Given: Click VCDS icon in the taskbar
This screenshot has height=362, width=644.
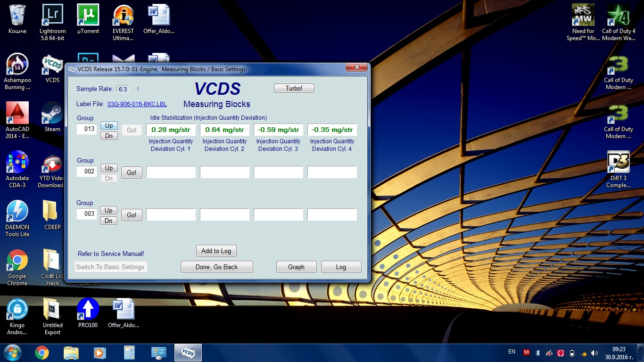Looking at the screenshot, I should (x=188, y=353).
